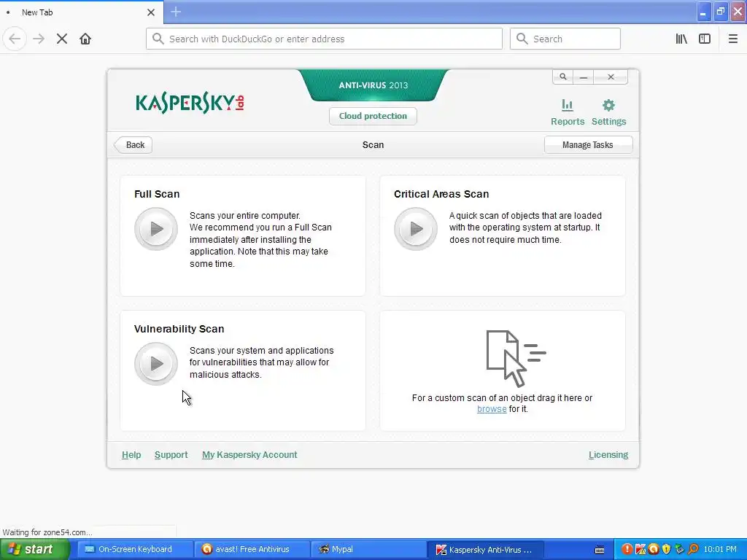Click the browser forward arrow
The image size is (747, 560).
(x=39, y=39)
